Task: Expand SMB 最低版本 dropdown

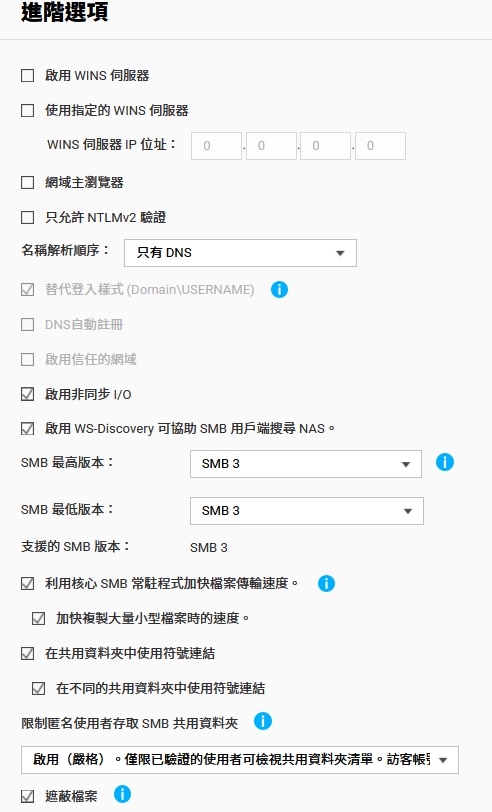Action: pyautogui.click(x=307, y=511)
